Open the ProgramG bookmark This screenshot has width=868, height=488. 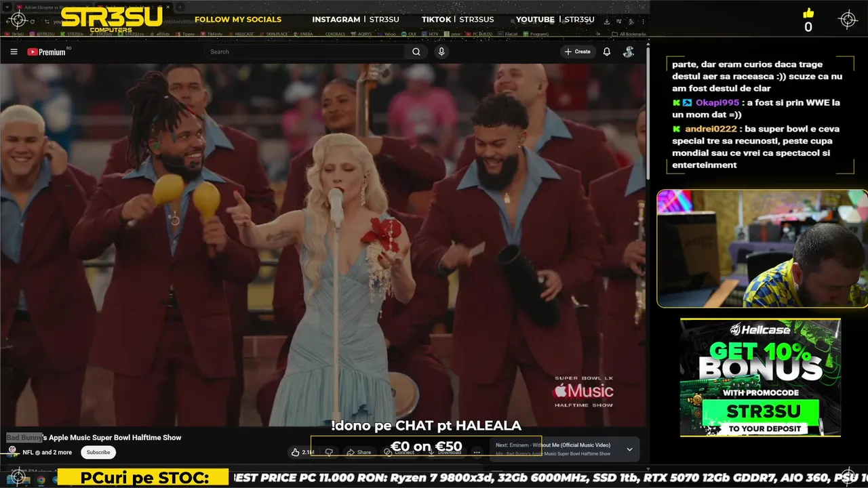(x=536, y=33)
